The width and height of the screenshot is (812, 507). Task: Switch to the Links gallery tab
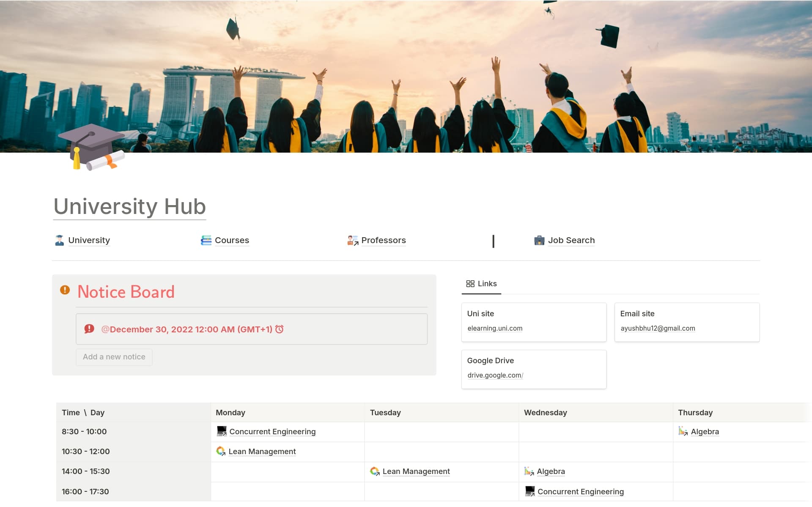481,284
